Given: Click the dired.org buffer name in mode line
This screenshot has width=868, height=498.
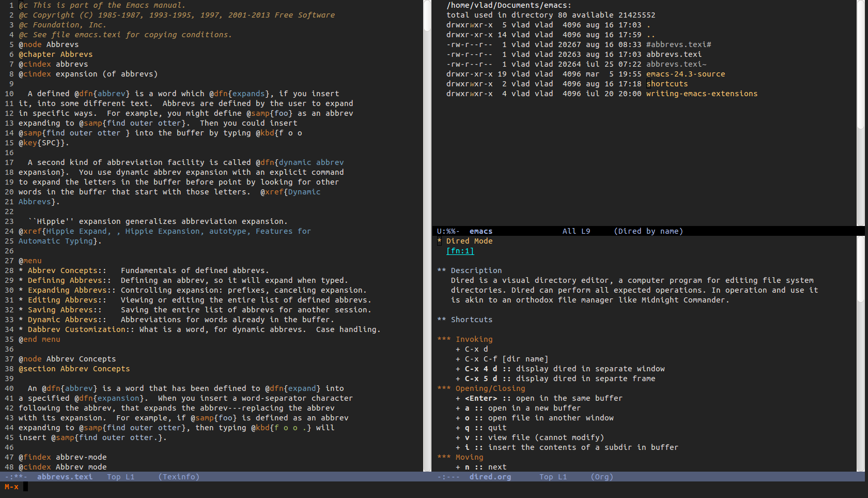Looking at the screenshot, I should click(490, 477).
